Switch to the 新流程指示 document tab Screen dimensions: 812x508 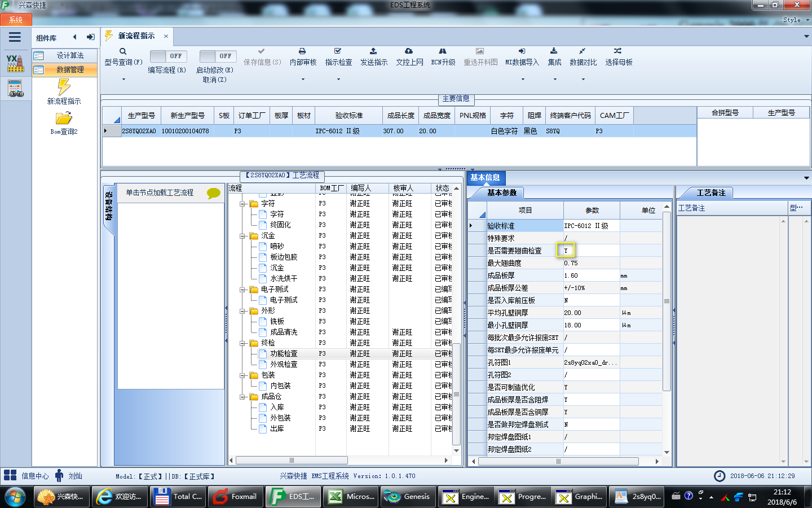pyautogui.click(x=136, y=36)
